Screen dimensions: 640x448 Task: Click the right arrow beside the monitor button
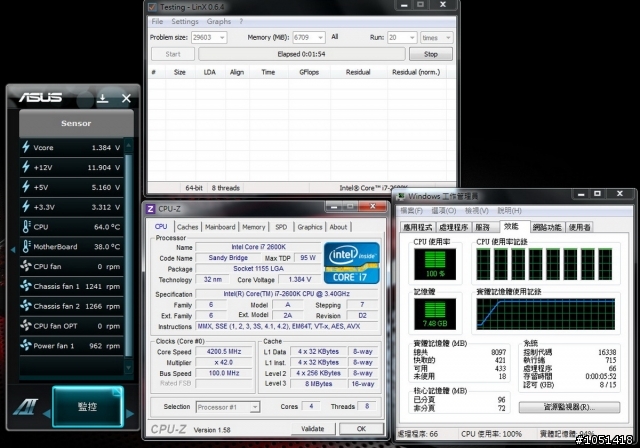point(130,413)
